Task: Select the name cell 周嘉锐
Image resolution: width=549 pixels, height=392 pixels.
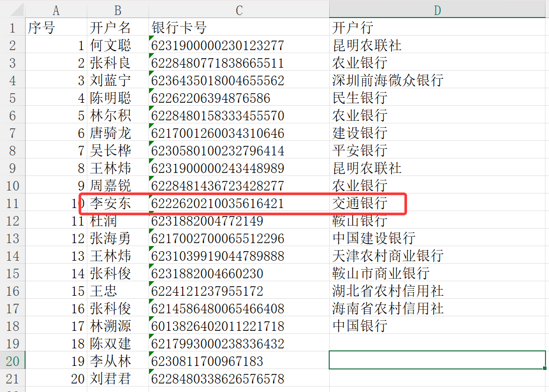Action: pyautogui.click(x=117, y=185)
